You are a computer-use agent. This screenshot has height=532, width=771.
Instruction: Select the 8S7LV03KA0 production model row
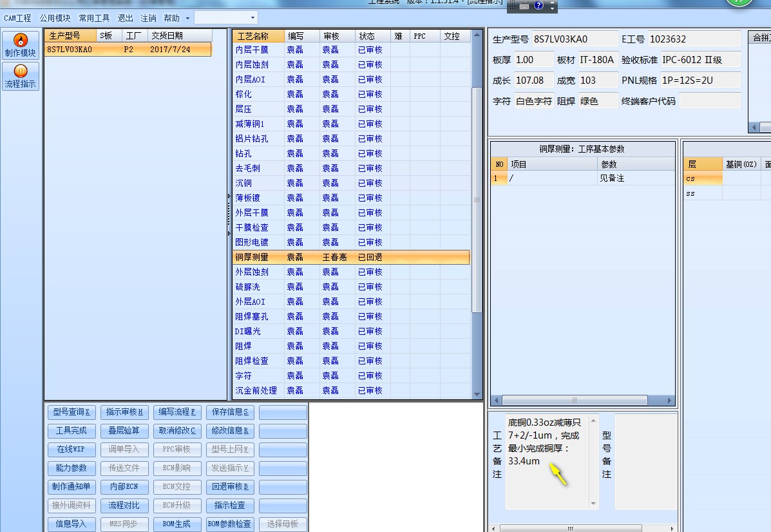128,50
